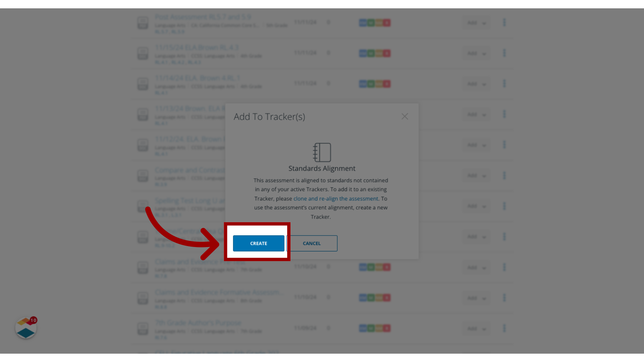Click the Spelling Test Long U assessment icon
Screen dimensions: 644x362
143,206
